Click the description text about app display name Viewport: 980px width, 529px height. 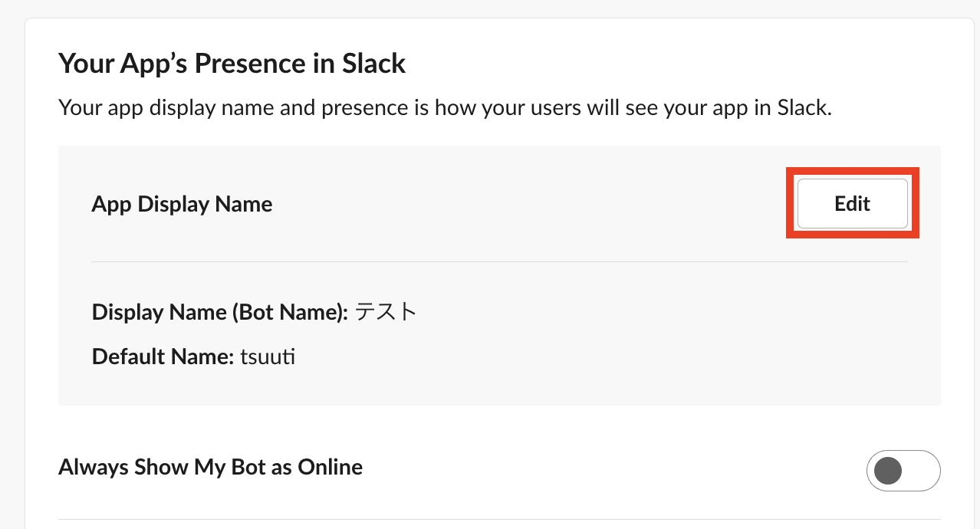(x=445, y=107)
